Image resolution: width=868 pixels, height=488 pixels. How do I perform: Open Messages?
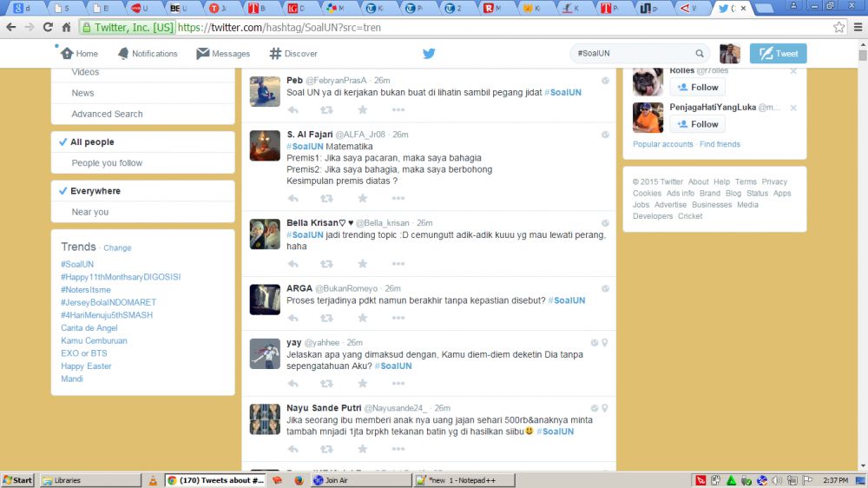[x=223, y=54]
